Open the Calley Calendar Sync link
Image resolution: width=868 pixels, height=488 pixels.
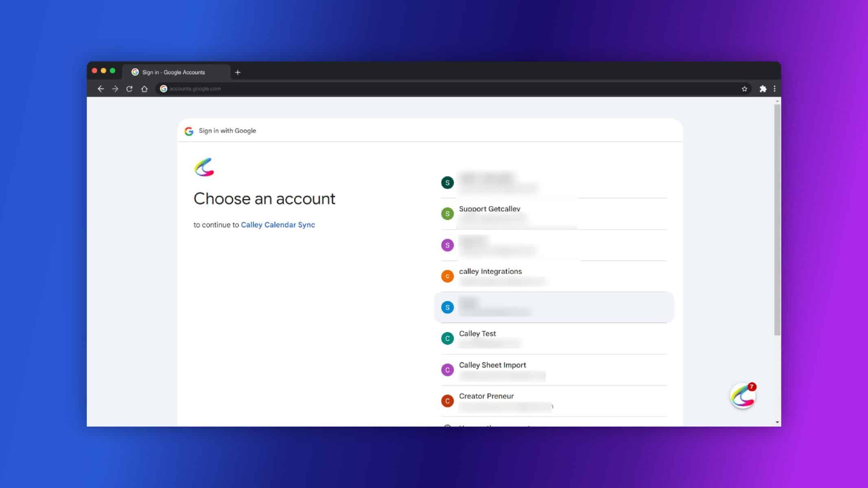(278, 224)
